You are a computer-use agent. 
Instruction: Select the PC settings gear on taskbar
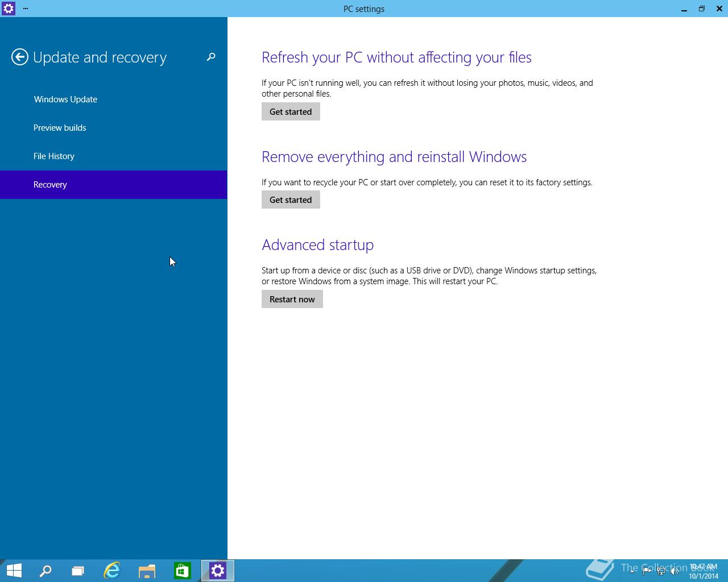[x=218, y=571]
